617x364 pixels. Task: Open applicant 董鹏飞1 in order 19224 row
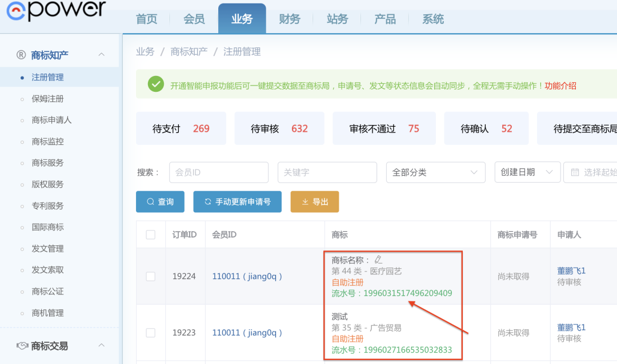point(571,271)
